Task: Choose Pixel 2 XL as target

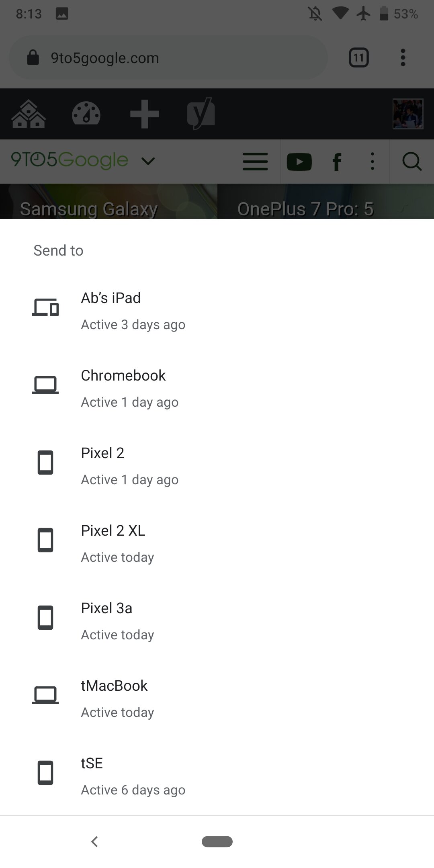Action: point(217,543)
